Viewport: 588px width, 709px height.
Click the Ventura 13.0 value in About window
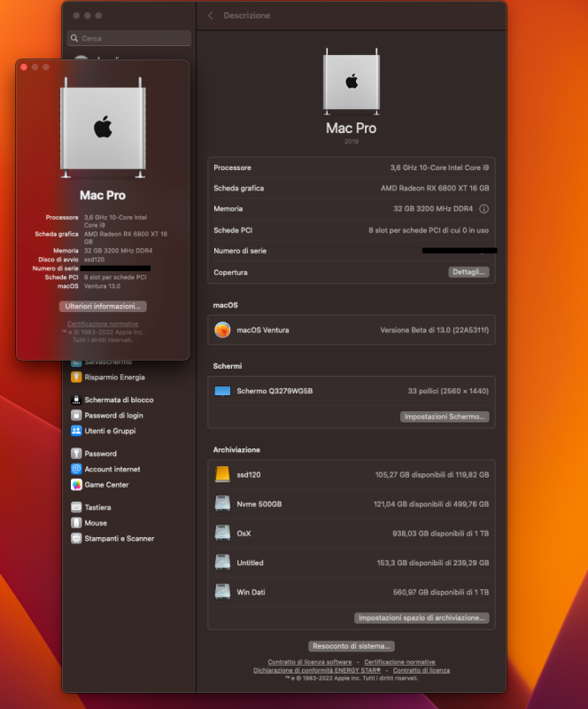[x=102, y=286]
